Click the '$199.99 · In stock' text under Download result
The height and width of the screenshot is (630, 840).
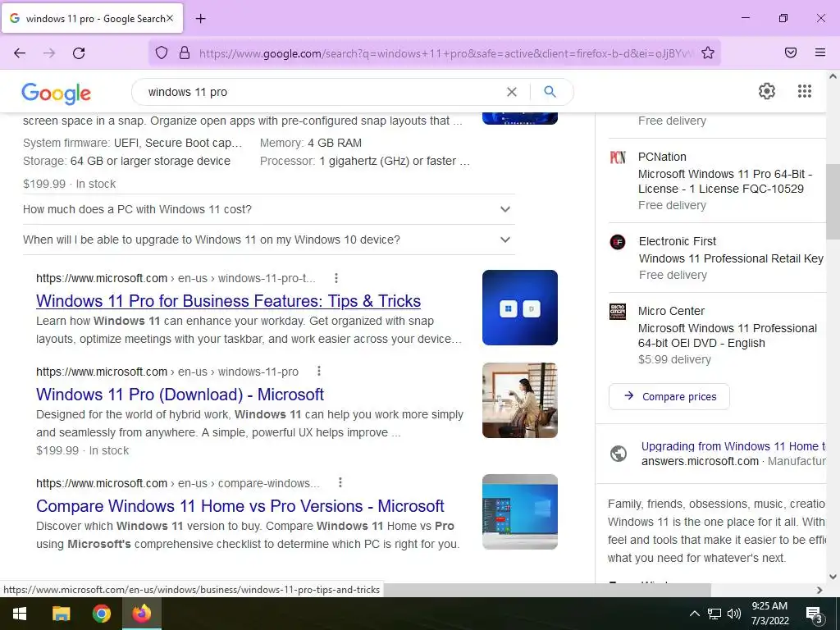[83, 450]
